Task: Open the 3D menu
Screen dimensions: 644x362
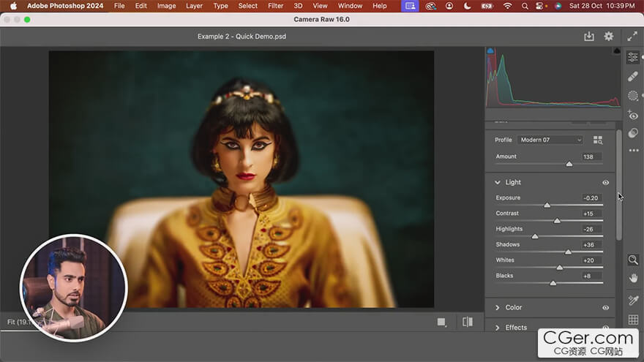Action: (x=298, y=6)
